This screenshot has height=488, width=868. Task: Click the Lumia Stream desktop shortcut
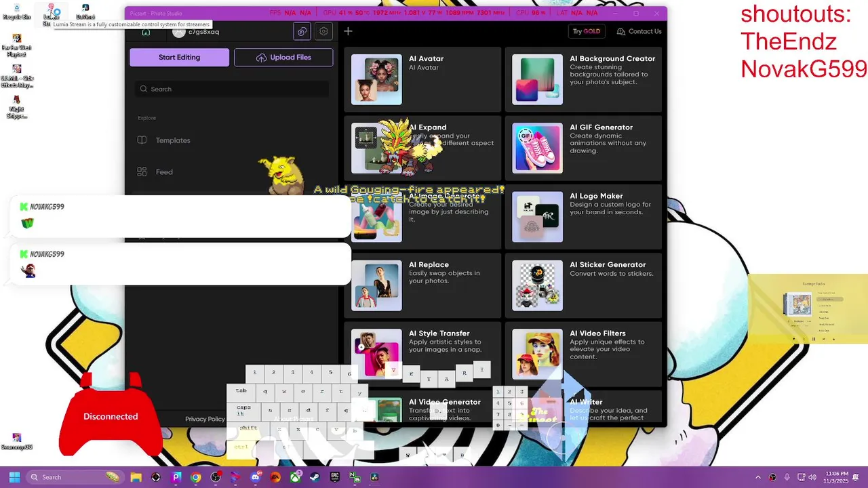tap(52, 14)
